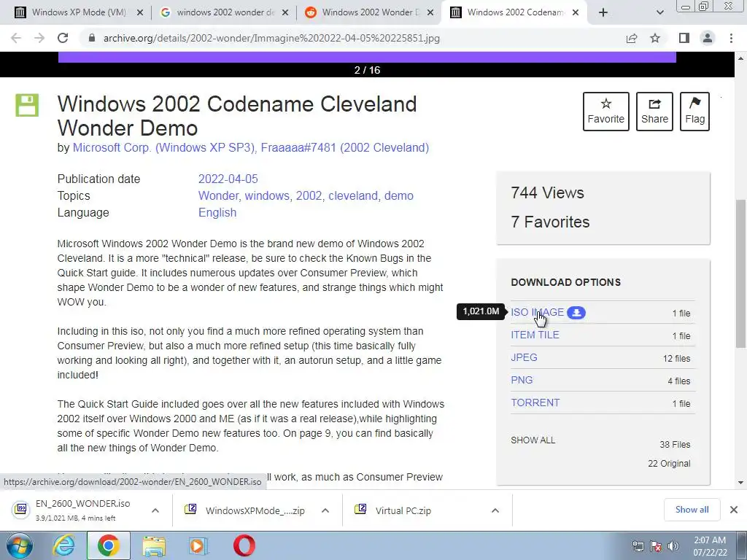Screen dimensions: 747x560
Task: Open the Wonder topic link
Action: click(218, 195)
